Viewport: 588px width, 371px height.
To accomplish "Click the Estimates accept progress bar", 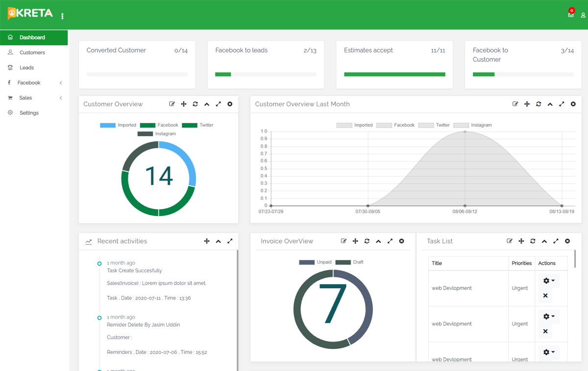I will click(x=394, y=74).
